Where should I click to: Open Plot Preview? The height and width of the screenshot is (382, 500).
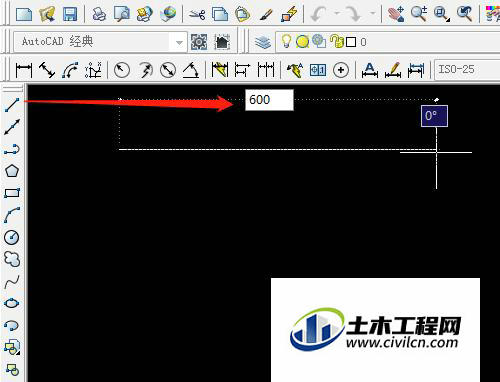pyautogui.click(x=122, y=14)
